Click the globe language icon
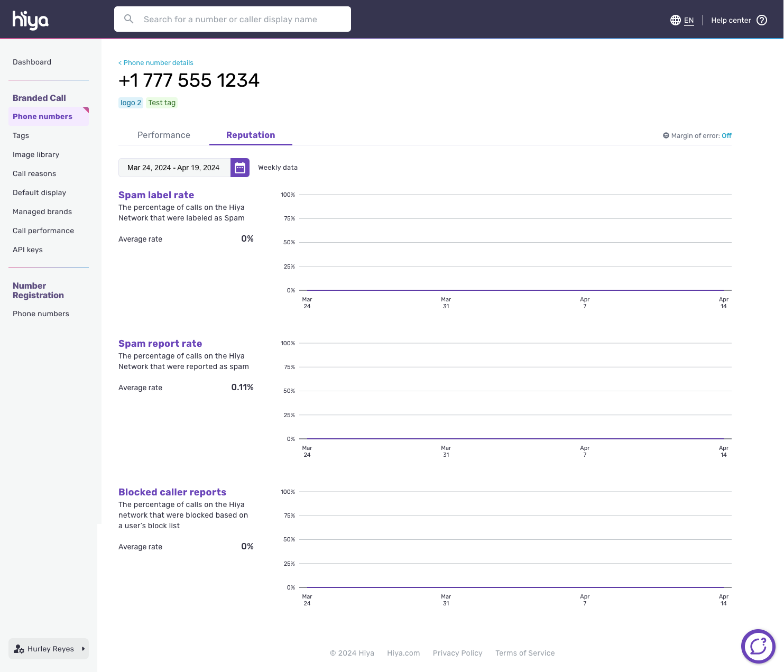Image resolution: width=784 pixels, height=672 pixels. (675, 20)
